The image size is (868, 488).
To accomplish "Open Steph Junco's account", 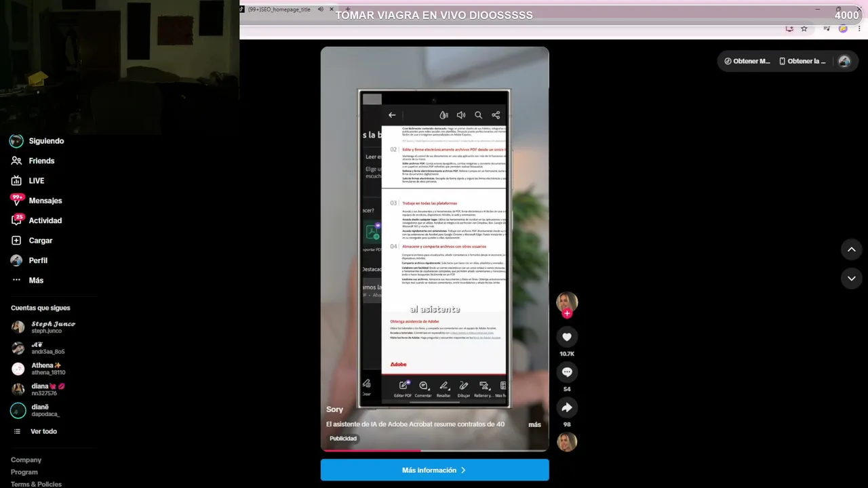I will (44, 327).
